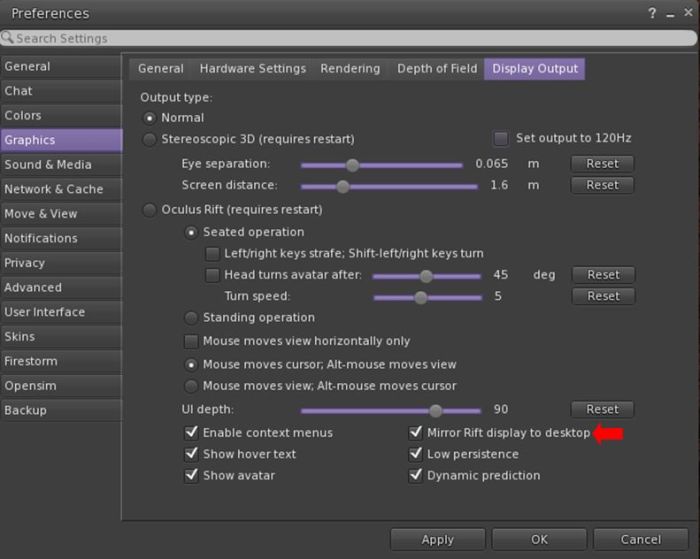The image size is (700, 559).
Task: Open the Move & View category
Action: (61, 214)
